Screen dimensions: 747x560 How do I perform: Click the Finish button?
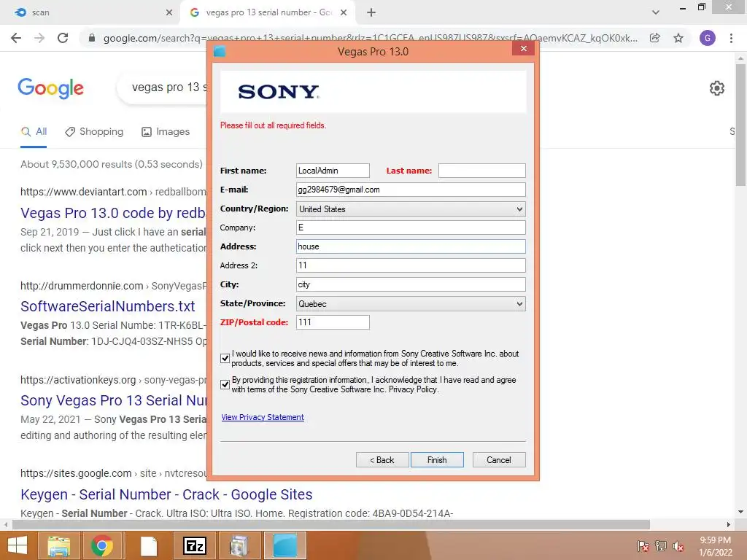tap(437, 460)
